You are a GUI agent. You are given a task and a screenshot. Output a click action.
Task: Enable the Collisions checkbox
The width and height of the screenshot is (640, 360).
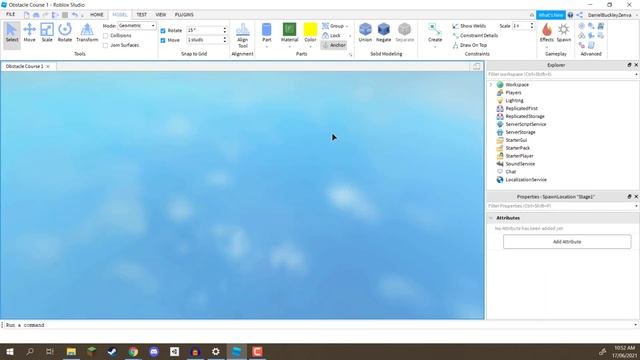106,36
